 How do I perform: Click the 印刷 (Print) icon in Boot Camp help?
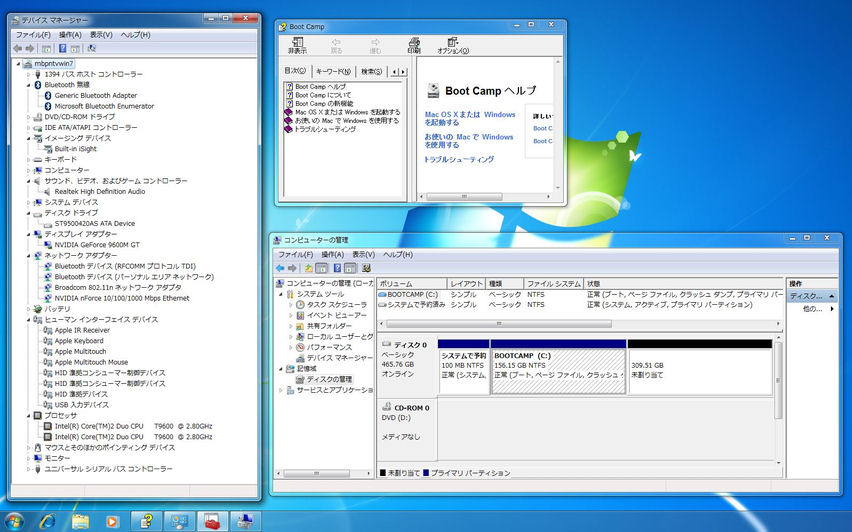coord(414,45)
